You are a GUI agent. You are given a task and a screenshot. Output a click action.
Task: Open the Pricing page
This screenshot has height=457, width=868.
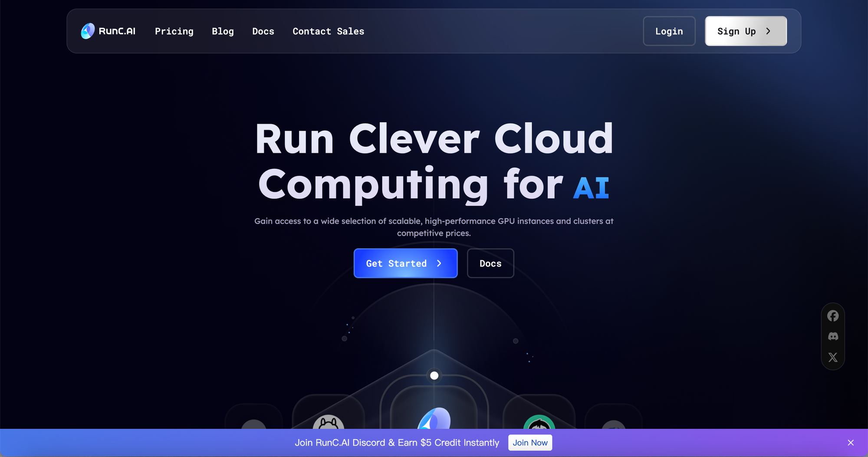click(174, 31)
